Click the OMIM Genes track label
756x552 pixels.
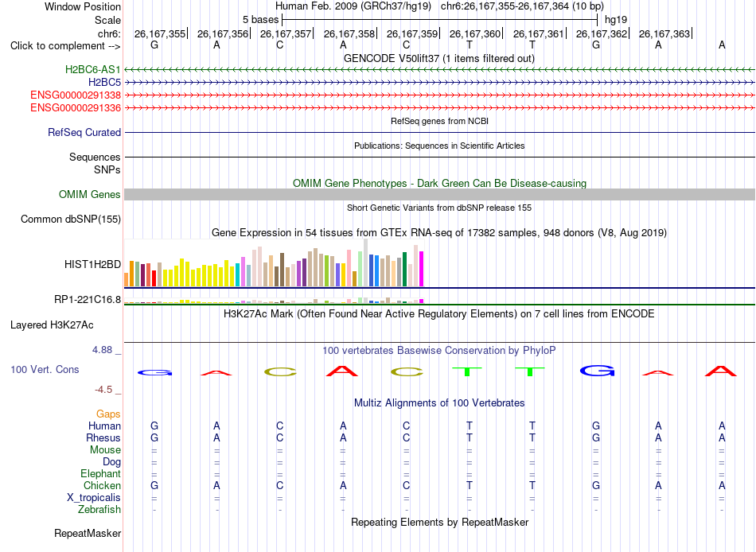coord(89,194)
